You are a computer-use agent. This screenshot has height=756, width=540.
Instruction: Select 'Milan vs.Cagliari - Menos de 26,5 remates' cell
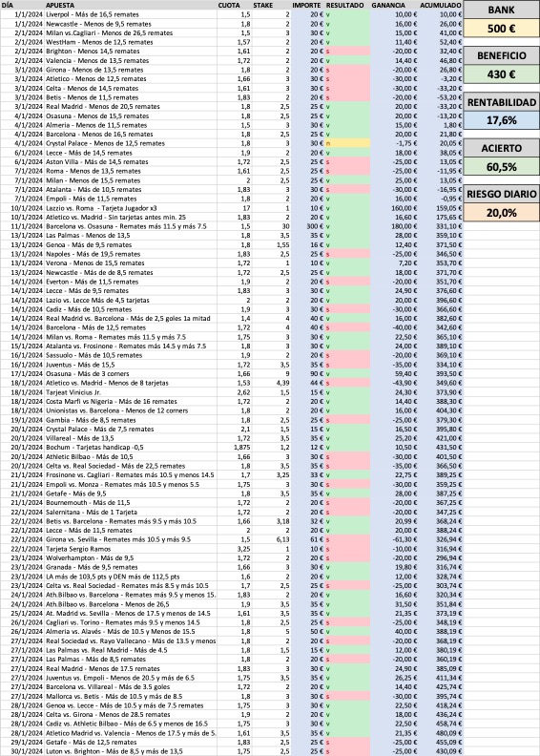[x=131, y=32]
